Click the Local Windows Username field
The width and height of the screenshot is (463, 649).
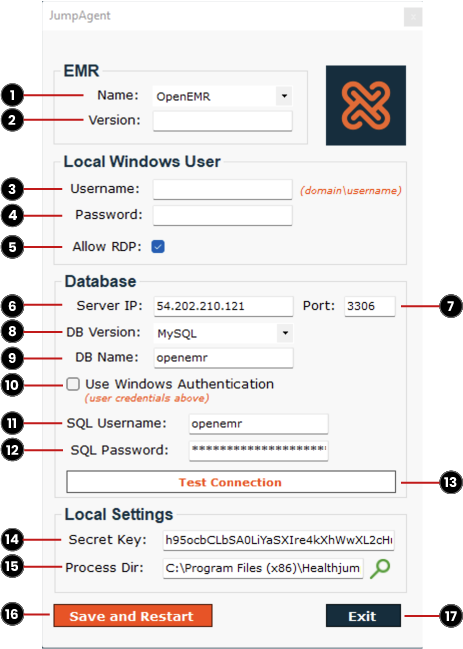[x=223, y=190]
